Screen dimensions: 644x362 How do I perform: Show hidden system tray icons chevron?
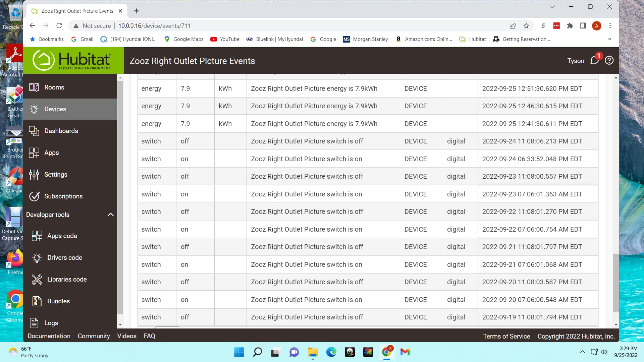(583, 352)
